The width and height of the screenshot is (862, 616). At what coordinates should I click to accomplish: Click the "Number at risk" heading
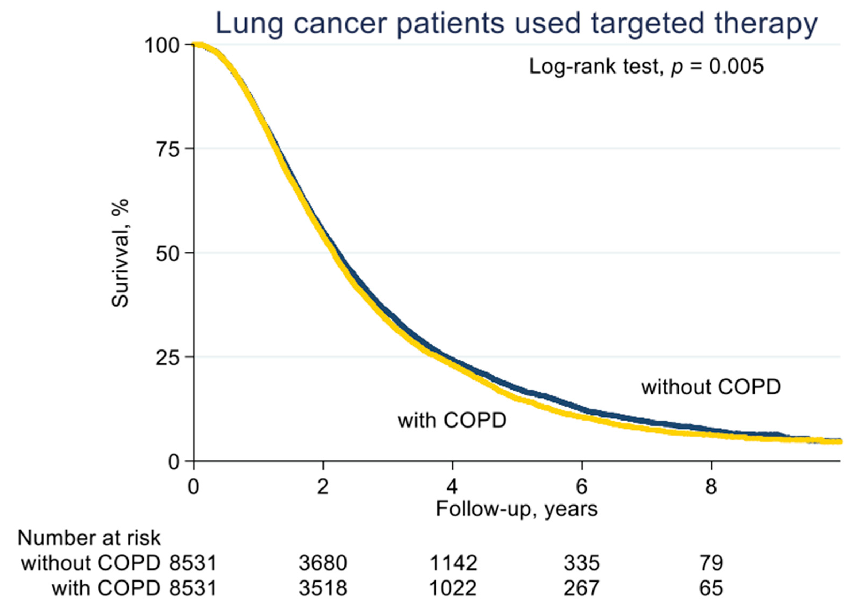[89, 538]
